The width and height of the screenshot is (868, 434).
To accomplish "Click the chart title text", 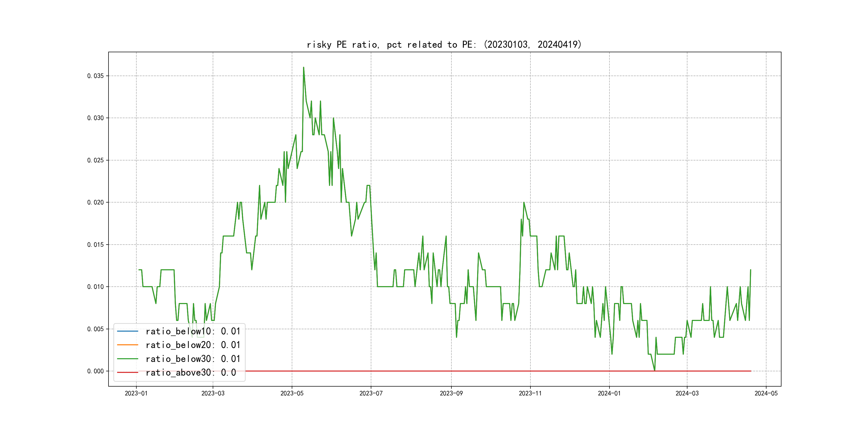I will point(444,44).
